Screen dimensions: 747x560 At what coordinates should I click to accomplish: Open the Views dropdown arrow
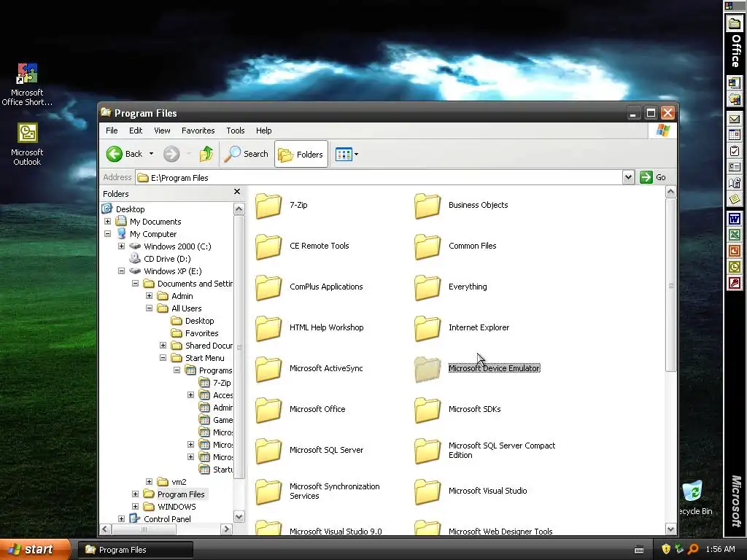[356, 155]
